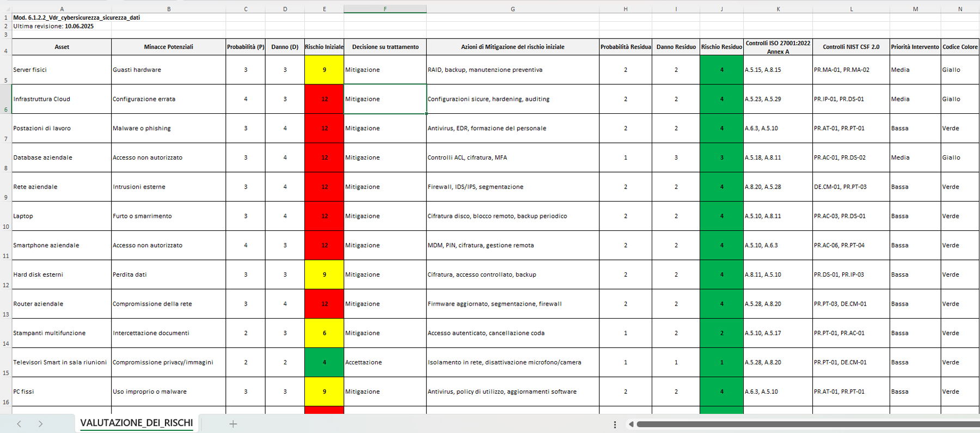980x433 pixels.
Task: Select the 'Media' priority cell for Server fisici
Action: point(915,70)
